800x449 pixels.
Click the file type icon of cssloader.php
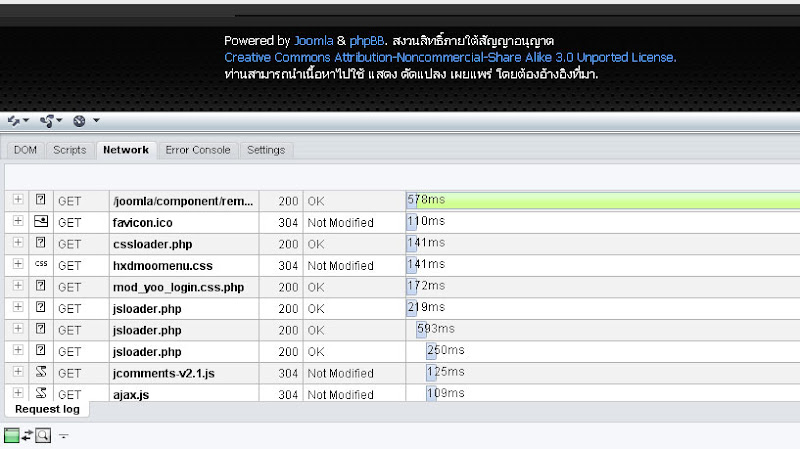(x=41, y=242)
